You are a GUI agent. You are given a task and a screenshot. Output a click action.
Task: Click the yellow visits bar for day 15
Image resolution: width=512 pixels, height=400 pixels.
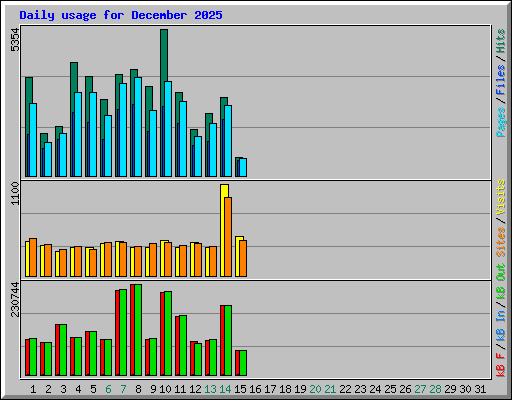coord(237,256)
